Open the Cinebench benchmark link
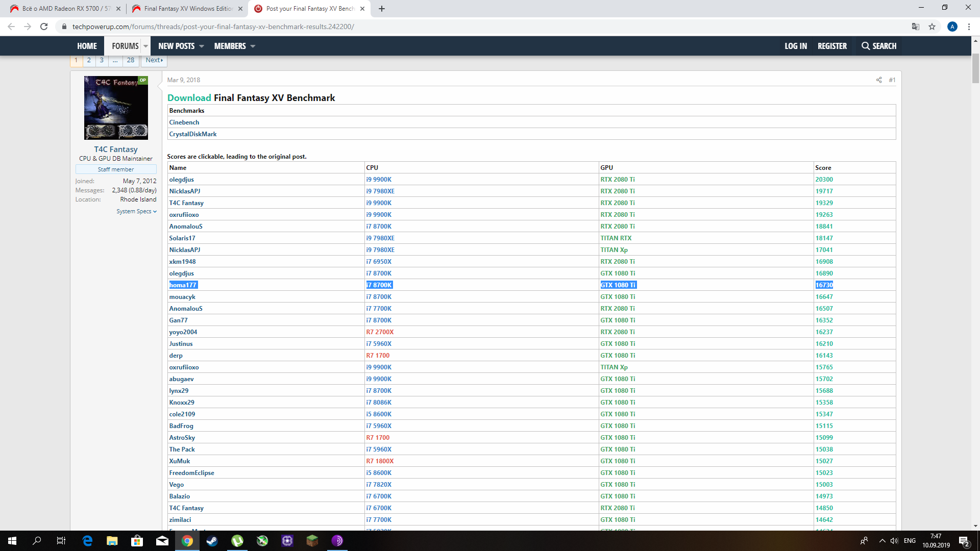 tap(184, 122)
